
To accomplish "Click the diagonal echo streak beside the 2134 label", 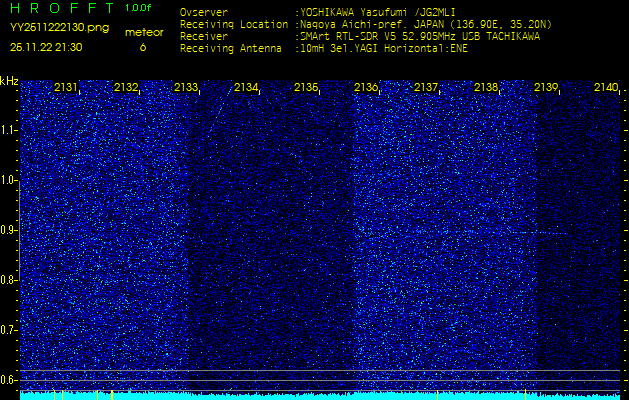I will click(220, 108).
